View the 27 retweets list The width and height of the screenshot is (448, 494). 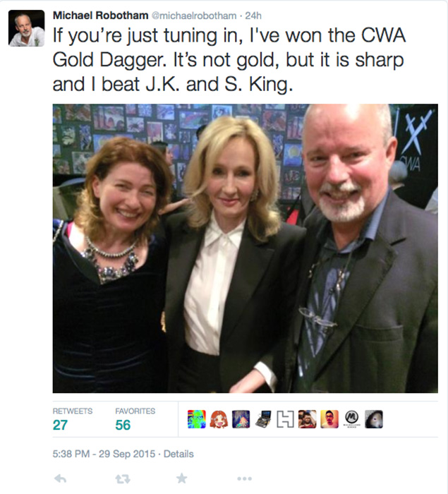pos(73,419)
